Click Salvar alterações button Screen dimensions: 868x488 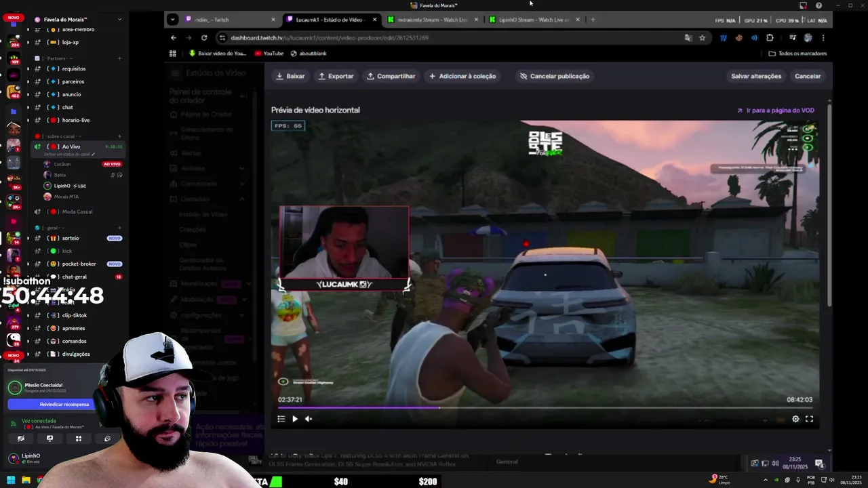pos(756,76)
